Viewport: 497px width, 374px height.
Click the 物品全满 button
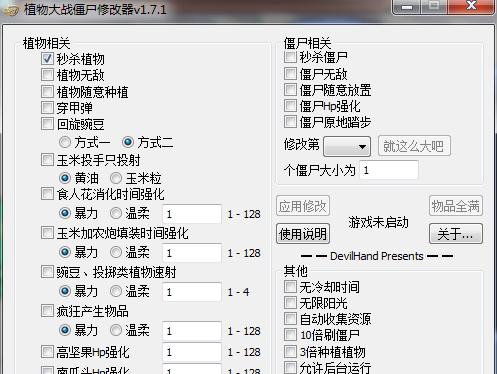[x=456, y=206]
